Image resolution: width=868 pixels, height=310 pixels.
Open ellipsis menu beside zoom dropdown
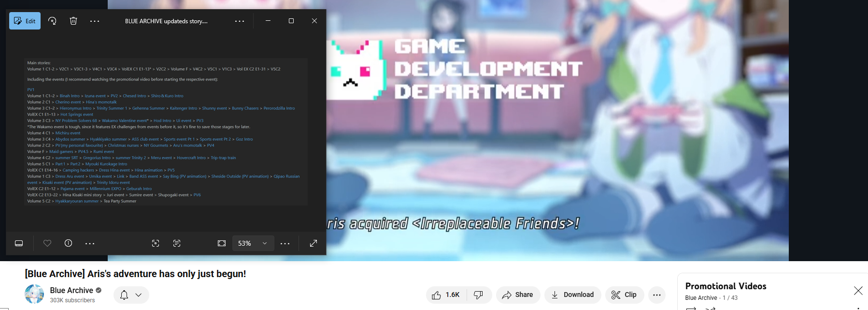[x=285, y=243]
